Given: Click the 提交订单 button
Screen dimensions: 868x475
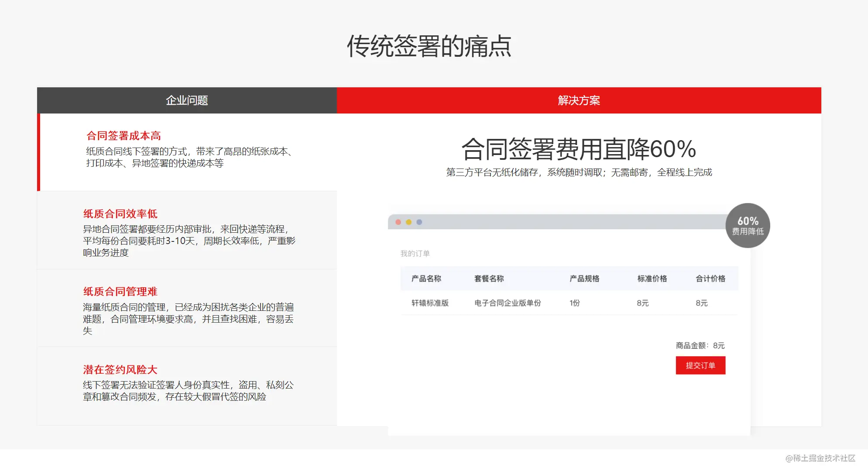Looking at the screenshot, I should coord(700,365).
